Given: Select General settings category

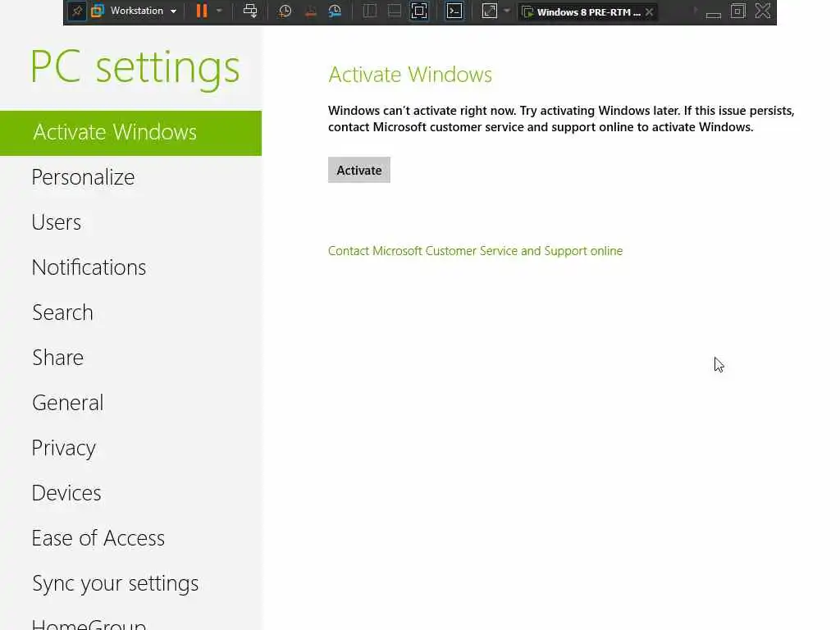Looking at the screenshot, I should [x=130, y=403].
